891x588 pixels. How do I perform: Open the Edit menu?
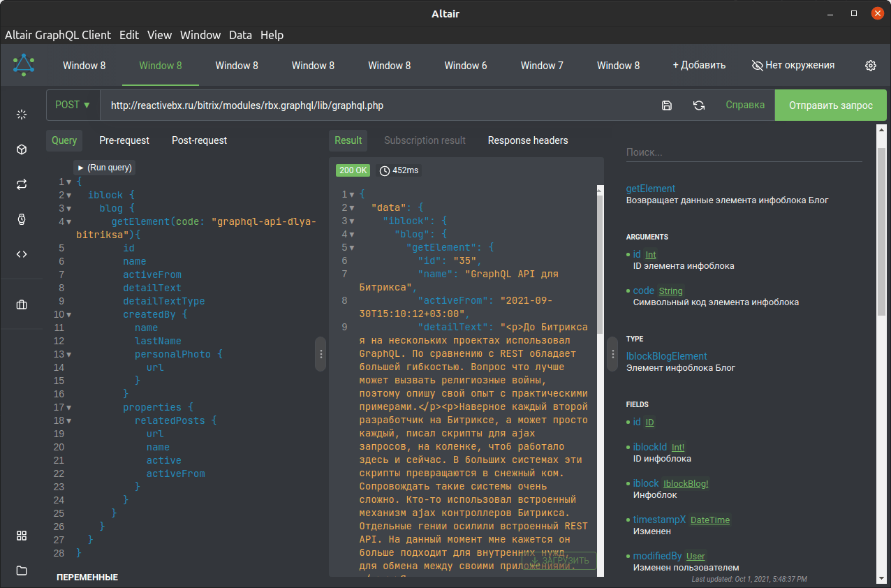pos(129,35)
